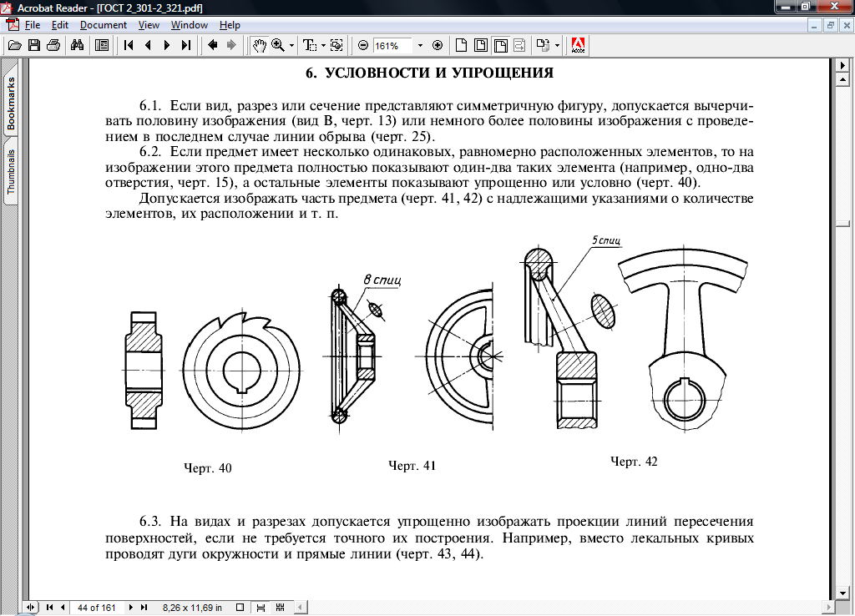Open the Edit menu
This screenshot has width=855, height=616.
click(60, 25)
